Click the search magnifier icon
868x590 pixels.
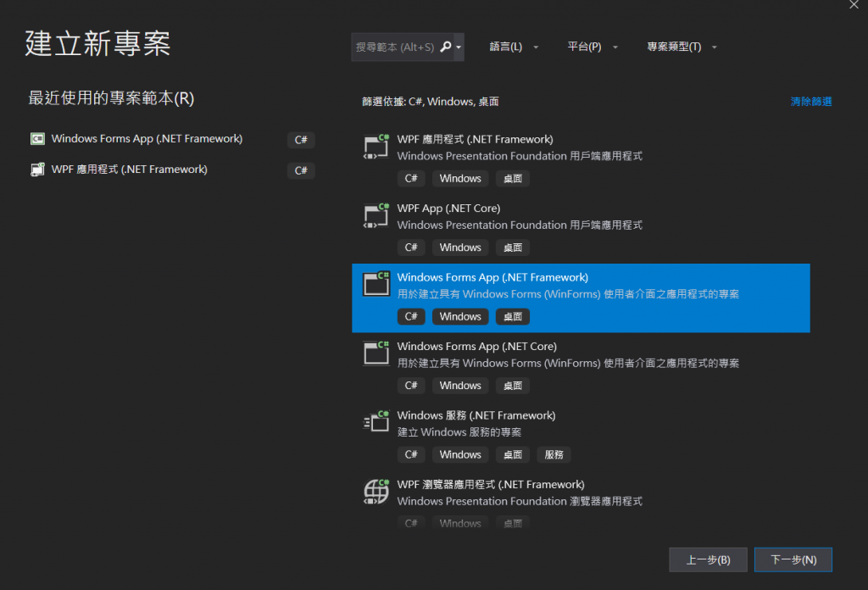click(x=446, y=47)
